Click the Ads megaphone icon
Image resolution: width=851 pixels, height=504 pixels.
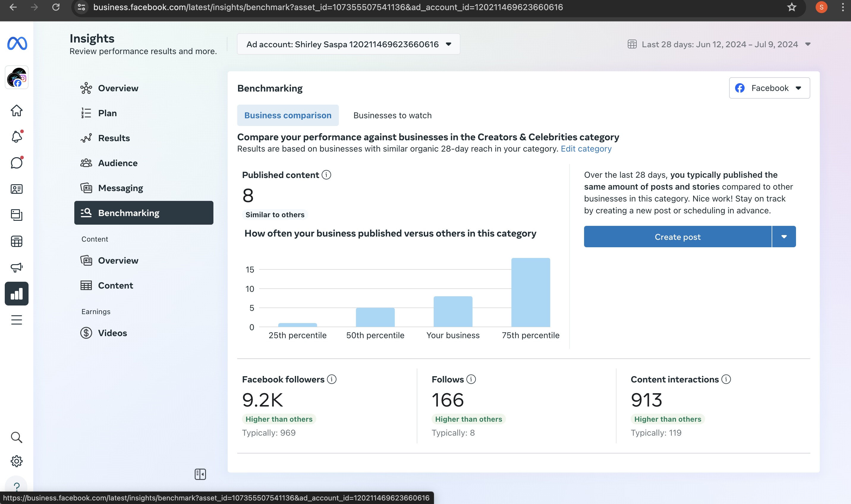click(x=16, y=267)
